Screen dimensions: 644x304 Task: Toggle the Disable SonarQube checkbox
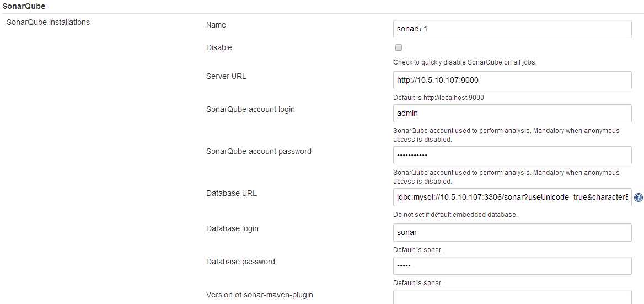point(399,47)
